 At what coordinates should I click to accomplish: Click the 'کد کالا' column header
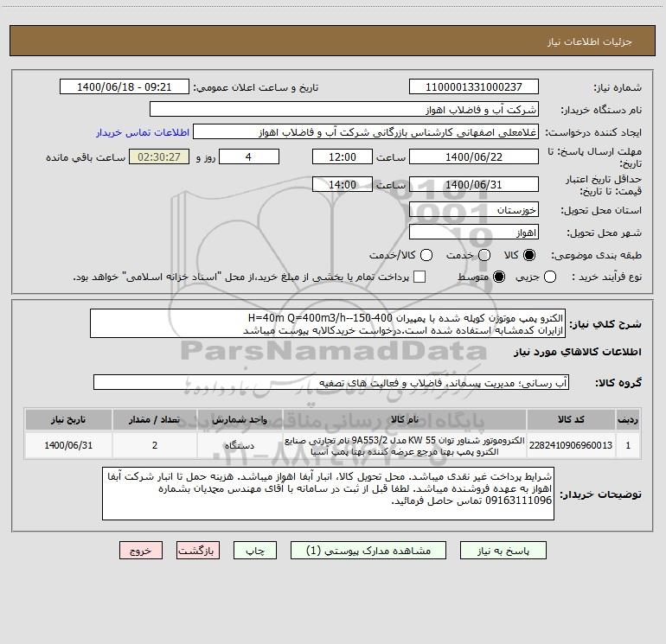coord(571,419)
